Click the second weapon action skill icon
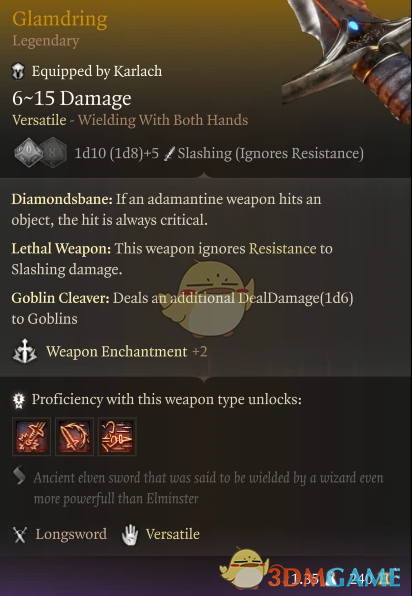412x596 pixels. coord(74,437)
